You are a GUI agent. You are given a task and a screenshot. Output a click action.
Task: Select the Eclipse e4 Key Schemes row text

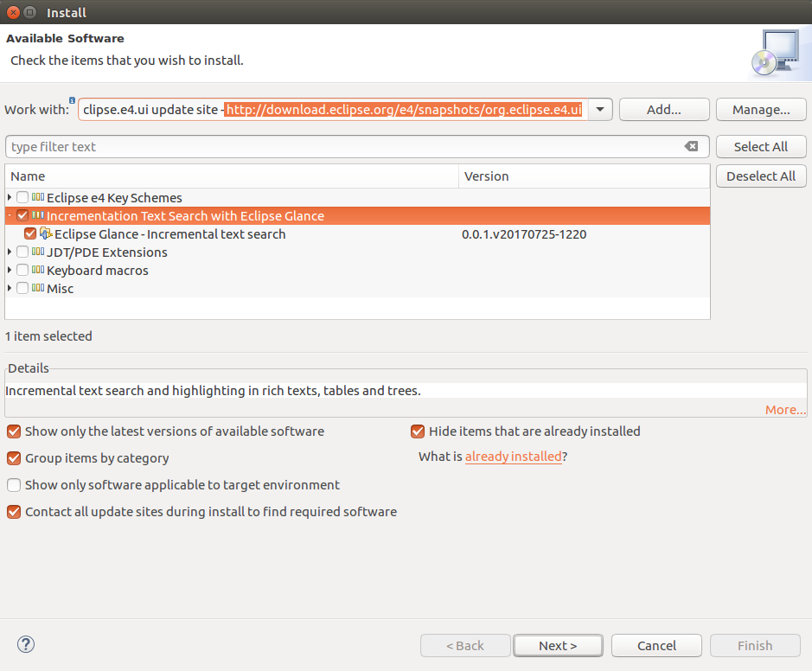point(114,198)
